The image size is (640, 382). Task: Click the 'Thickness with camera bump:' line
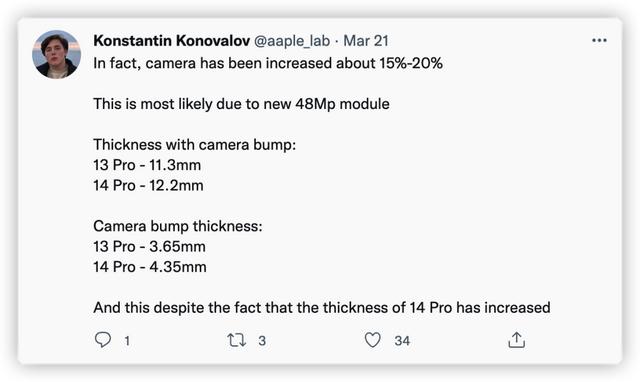click(x=195, y=145)
